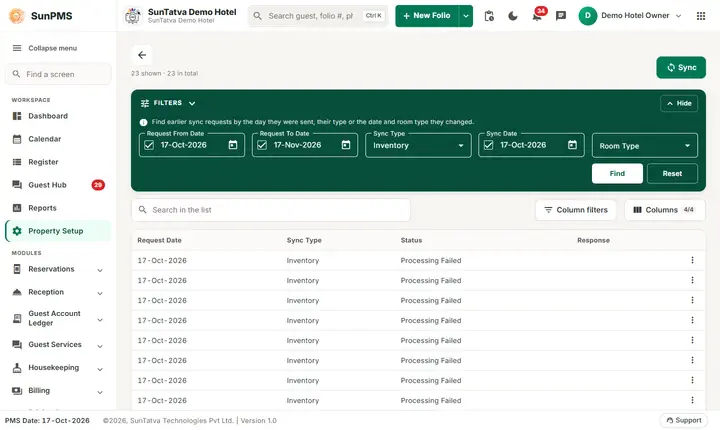
Task: Click the clipboard clock icon in header
Action: coord(489,16)
